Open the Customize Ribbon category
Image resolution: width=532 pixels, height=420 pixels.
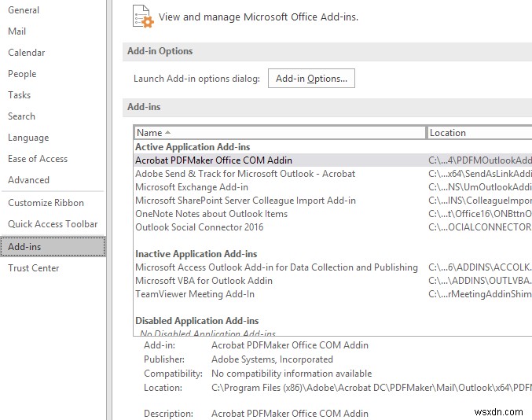pyautogui.click(x=46, y=203)
